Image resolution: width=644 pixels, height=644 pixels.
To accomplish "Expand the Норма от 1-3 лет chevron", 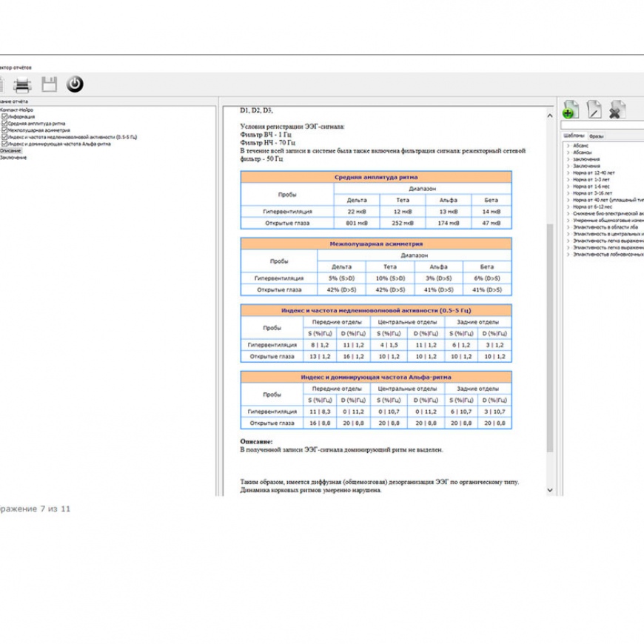I will [568, 179].
